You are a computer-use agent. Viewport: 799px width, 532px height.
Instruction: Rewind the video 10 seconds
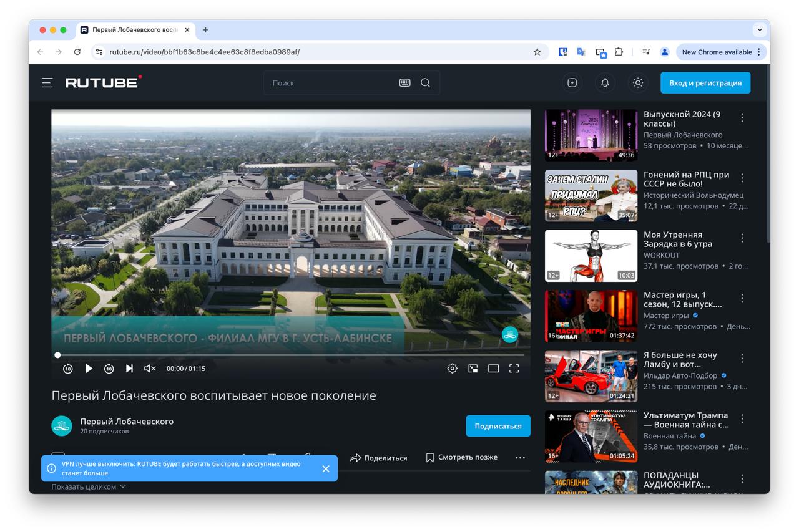[x=68, y=369]
